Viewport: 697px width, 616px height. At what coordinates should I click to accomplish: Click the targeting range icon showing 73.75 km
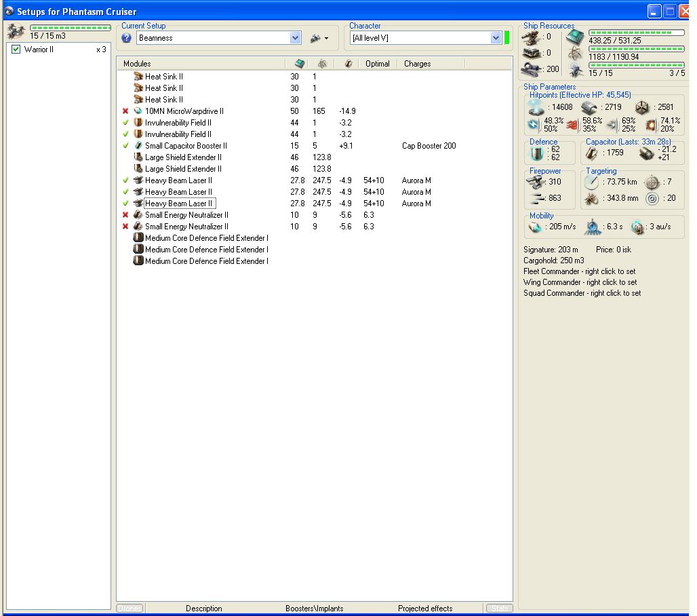click(x=592, y=182)
